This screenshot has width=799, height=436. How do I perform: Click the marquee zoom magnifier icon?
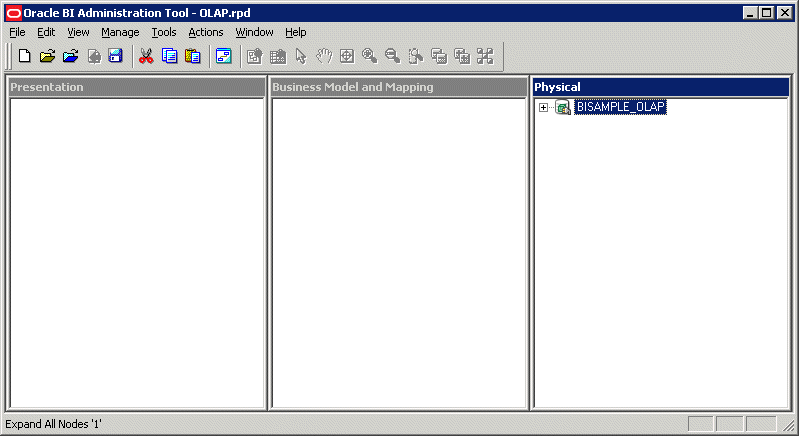coord(416,56)
